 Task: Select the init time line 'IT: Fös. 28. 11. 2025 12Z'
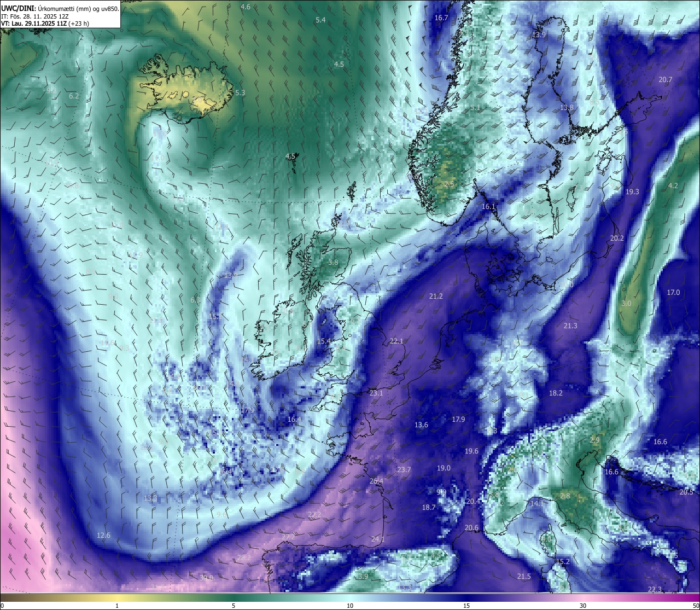click(x=34, y=16)
